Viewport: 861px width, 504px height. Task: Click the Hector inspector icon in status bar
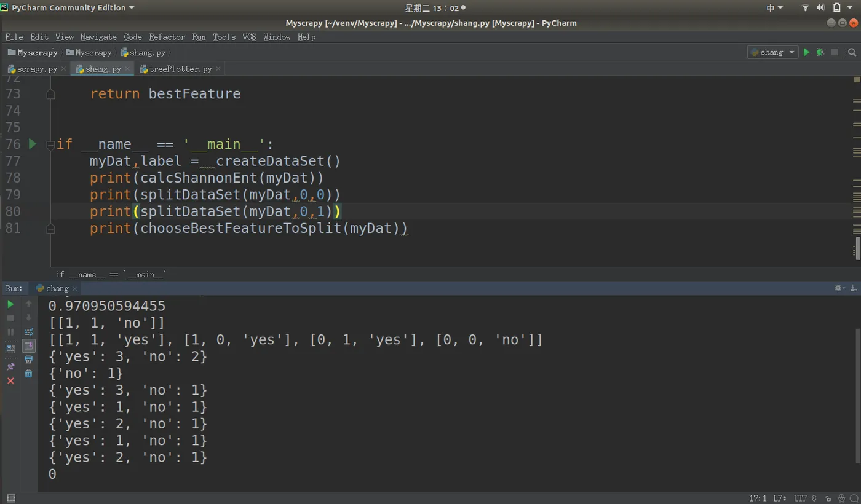[841, 498]
